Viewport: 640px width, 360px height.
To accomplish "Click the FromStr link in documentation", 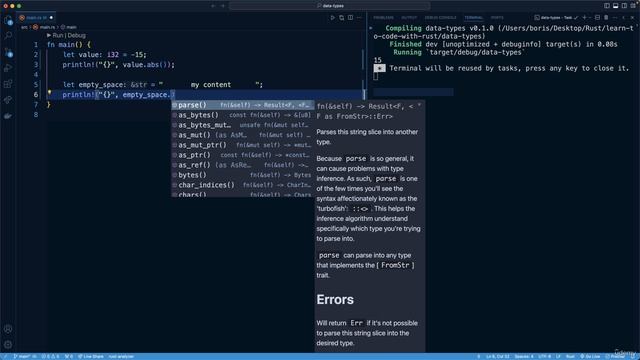I will pos(395,265).
